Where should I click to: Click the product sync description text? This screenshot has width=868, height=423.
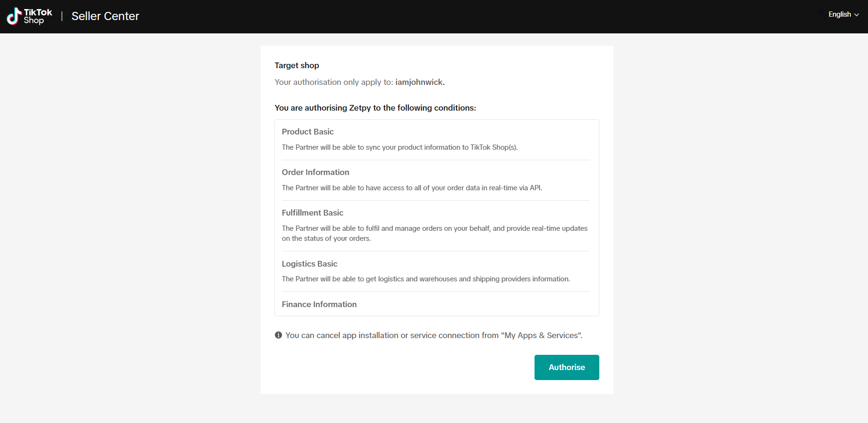(399, 147)
